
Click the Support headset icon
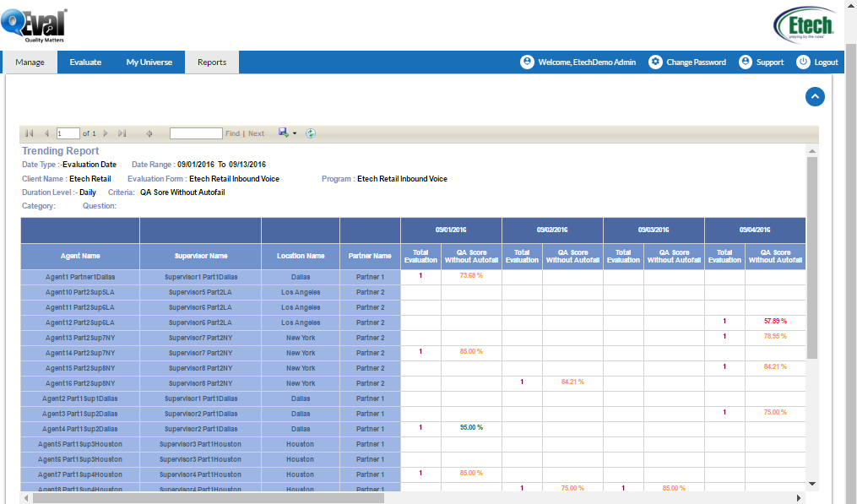[746, 62]
